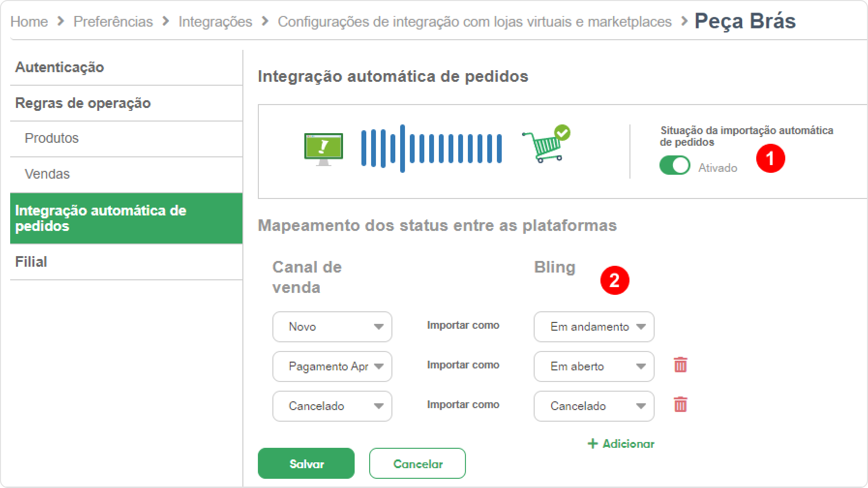Open the Em andamento Bling dropdown

click(594, 327)
